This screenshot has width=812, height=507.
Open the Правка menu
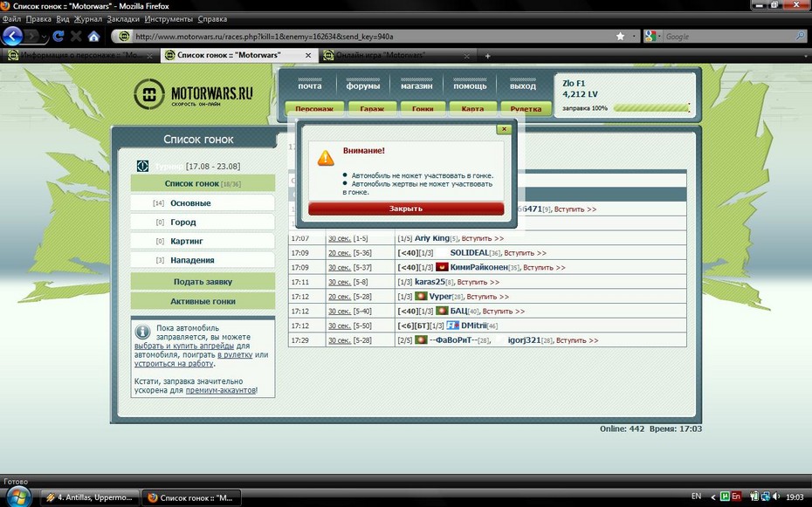click(x=38, y=19)
